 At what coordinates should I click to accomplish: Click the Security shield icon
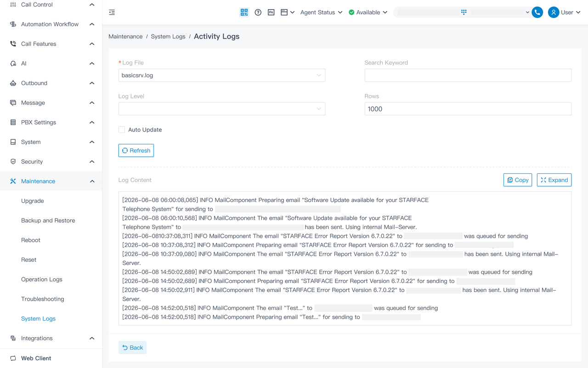[x=13, y=161]
